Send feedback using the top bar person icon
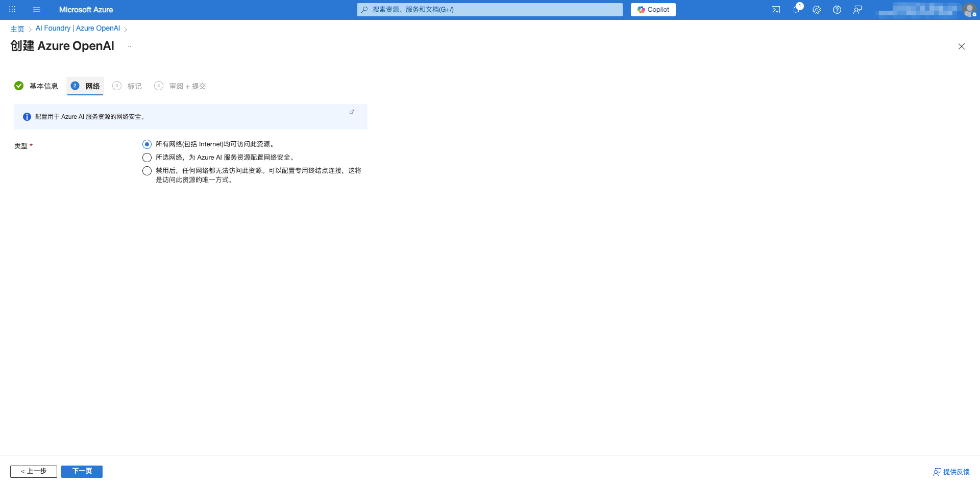Viewport: 980px width, 488px height. [x=858, y=9]
